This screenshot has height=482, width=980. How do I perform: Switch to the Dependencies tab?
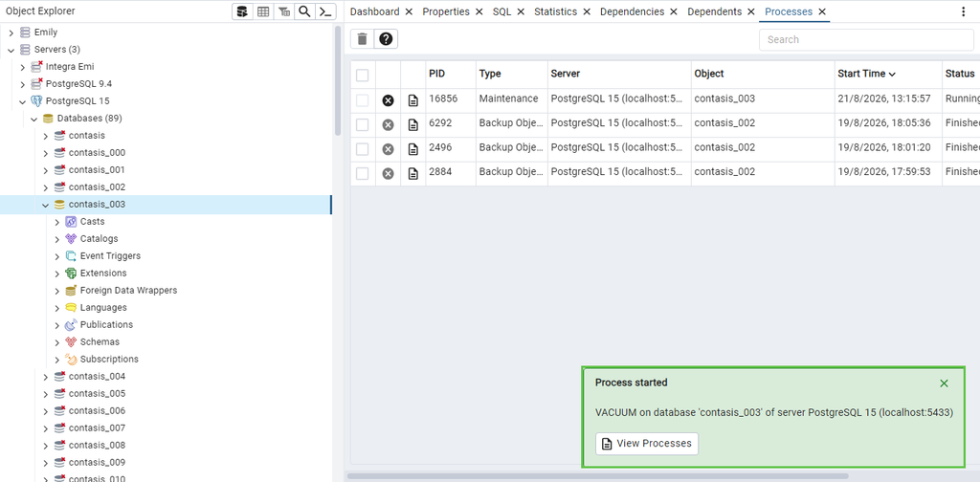pyautogui.click(x=632, y=11)
